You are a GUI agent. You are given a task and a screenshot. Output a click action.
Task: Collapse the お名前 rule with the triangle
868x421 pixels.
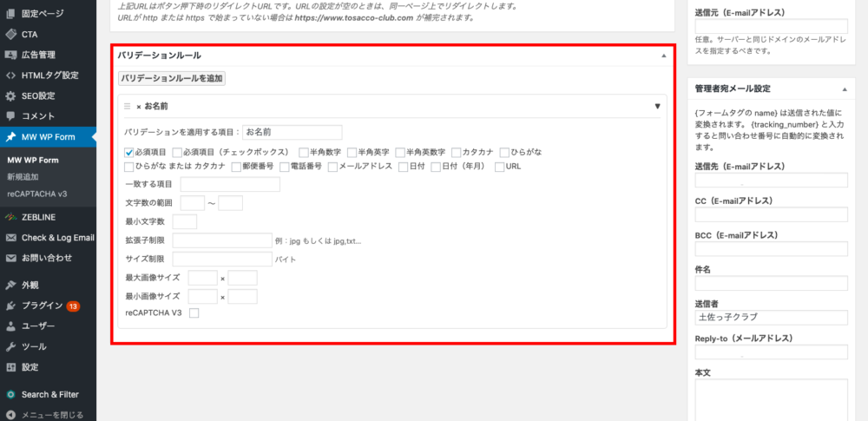click(x=657, y=107)
